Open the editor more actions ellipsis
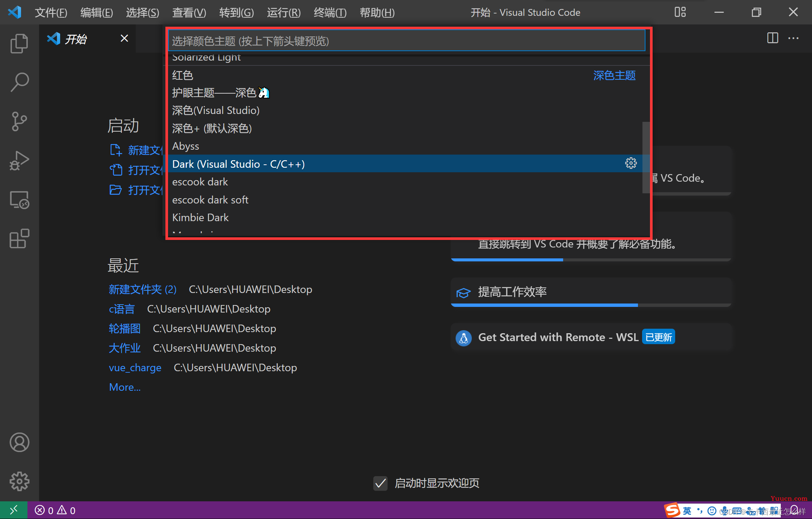Viewport: 812px width, 519px height. [793, 38]
